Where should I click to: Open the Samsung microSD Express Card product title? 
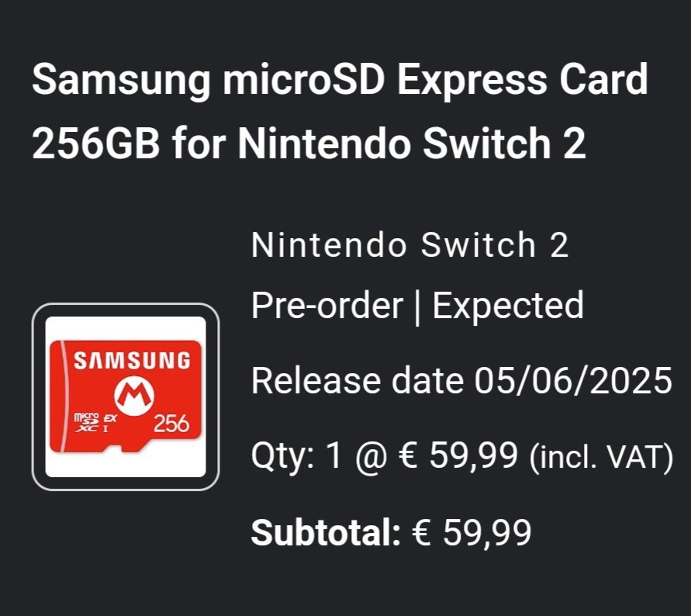pyautogui.click(x=340, y=111)
